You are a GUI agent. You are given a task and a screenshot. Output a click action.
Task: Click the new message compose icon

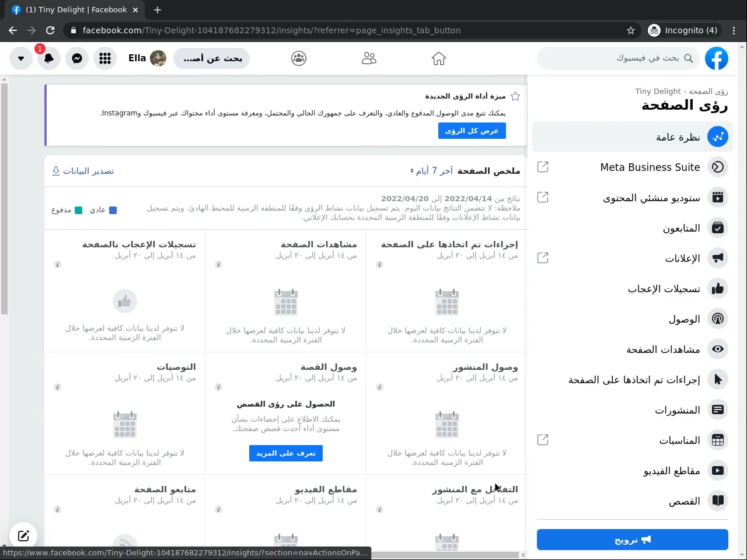[23, 535]
